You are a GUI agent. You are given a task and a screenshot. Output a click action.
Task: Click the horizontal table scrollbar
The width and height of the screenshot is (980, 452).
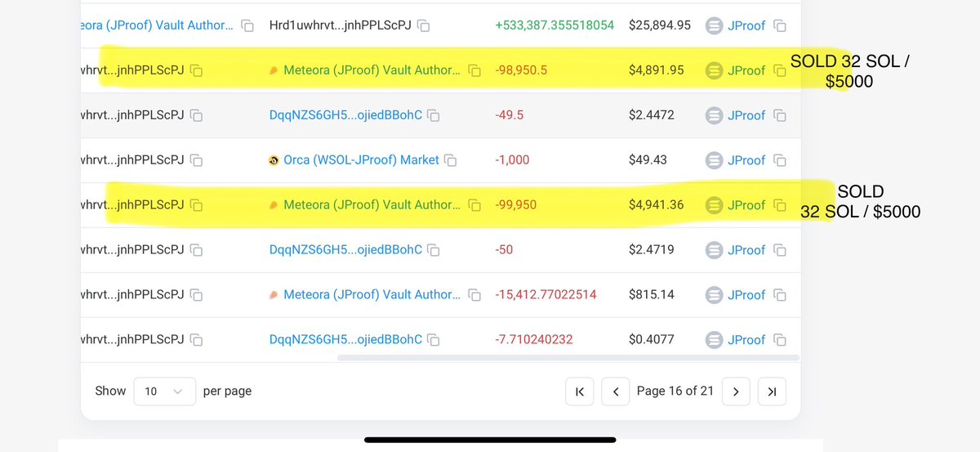(x=568, y=357)
